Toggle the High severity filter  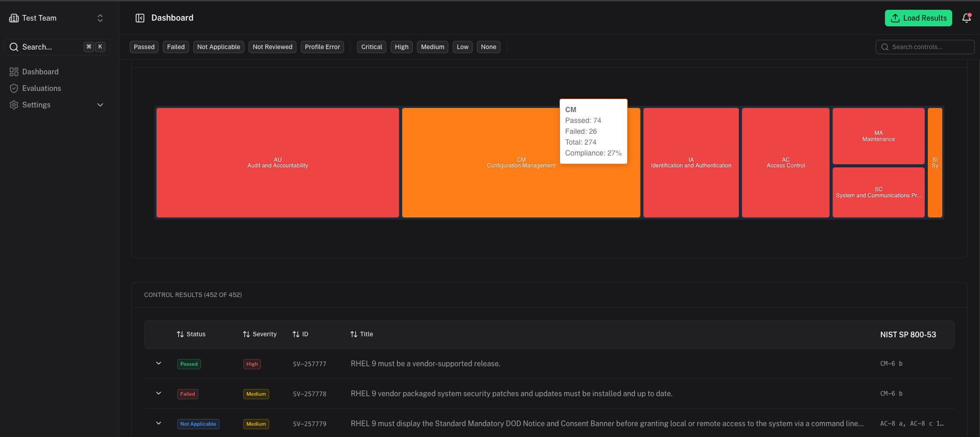tap(401, 47)
